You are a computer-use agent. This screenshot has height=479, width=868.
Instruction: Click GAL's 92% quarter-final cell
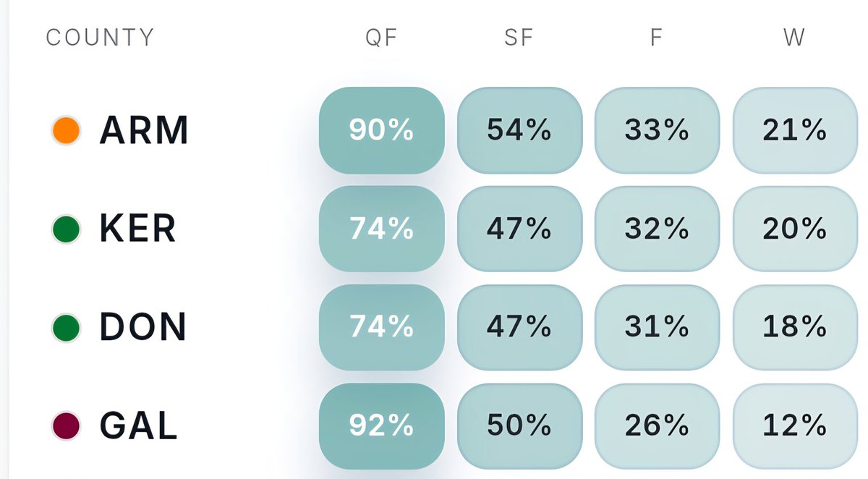[x=381, y=426]
